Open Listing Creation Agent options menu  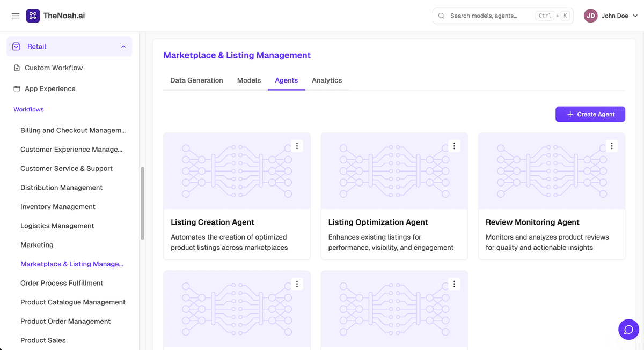pos(297,146)
